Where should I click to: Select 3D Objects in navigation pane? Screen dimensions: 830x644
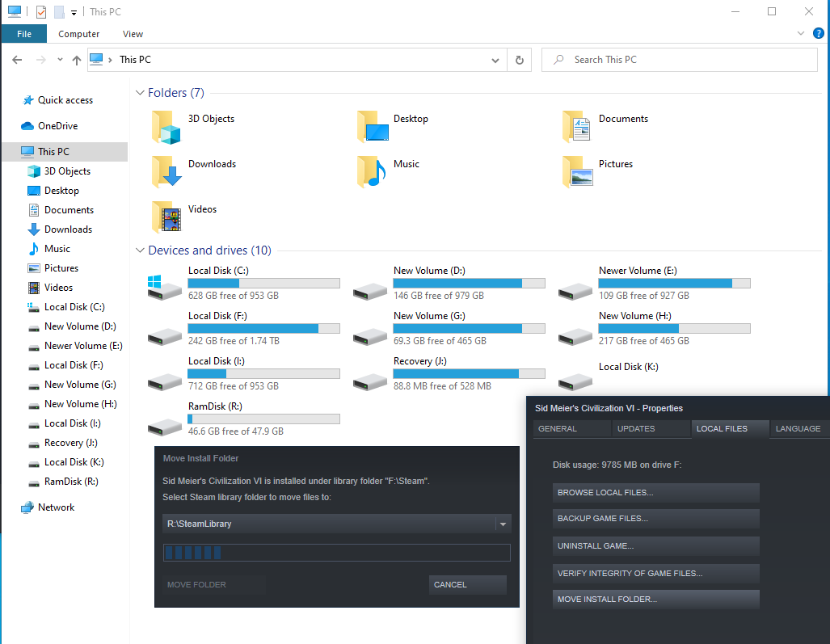67,171
